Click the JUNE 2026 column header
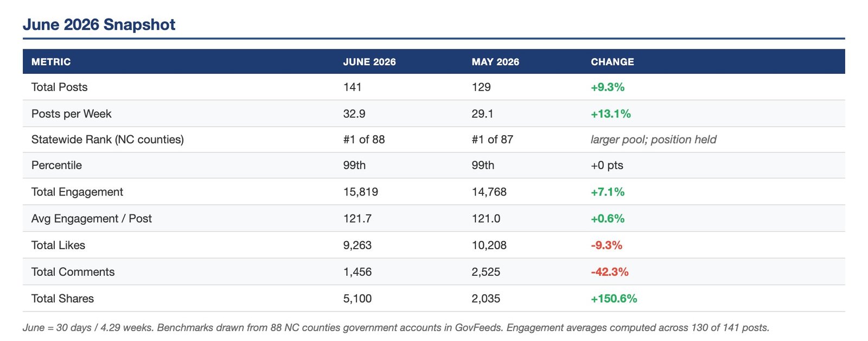This screenshot has height=341, width=868. point(369,62)
